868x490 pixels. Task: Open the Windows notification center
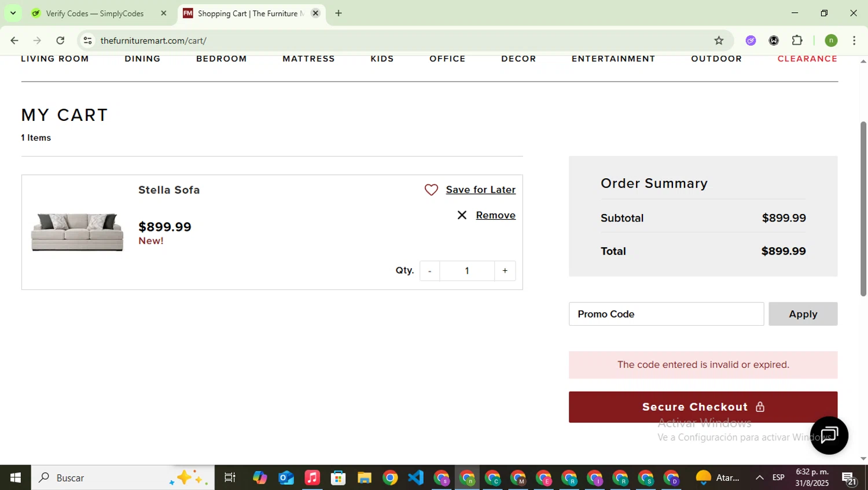click(849, 478)
